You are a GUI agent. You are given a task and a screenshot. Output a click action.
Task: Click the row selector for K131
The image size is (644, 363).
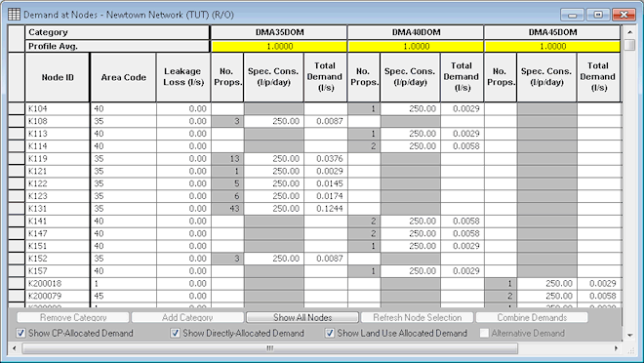[17, 209]
